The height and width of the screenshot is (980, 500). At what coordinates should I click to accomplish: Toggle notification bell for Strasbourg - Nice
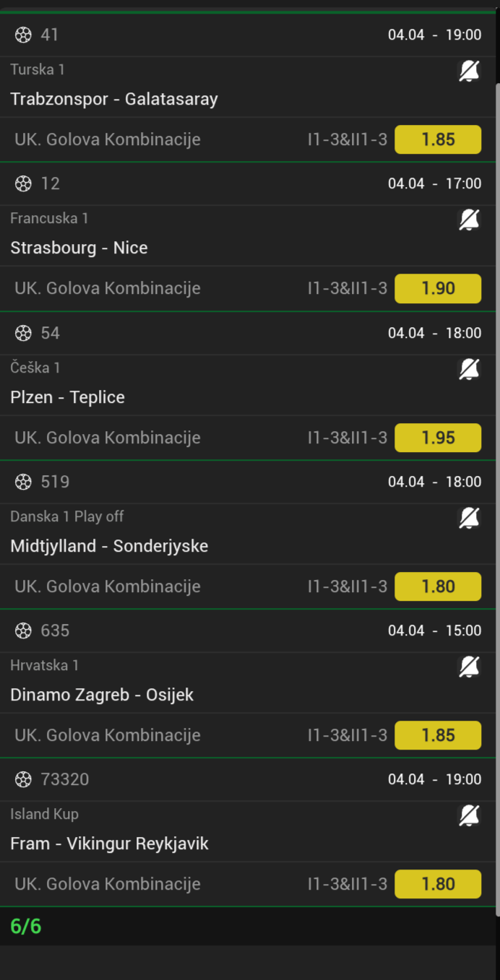tap(469, 220)
